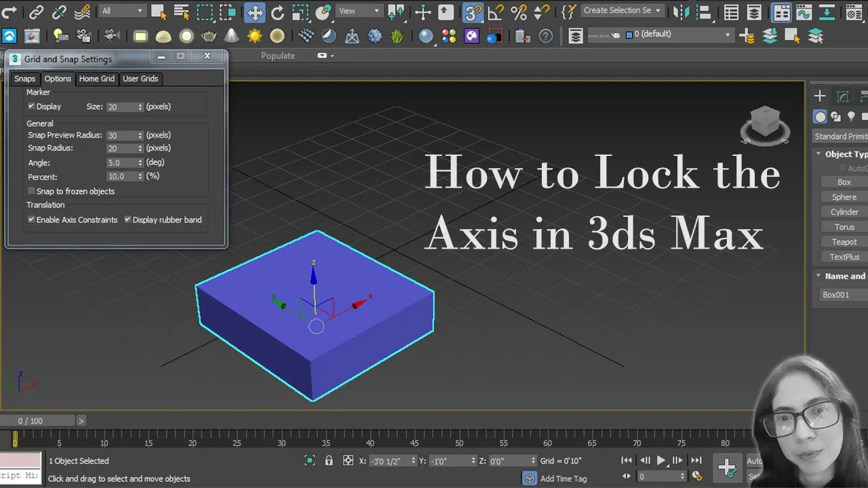
Task: Toggle the Selection Lock padlock icon
Action: 329,460
